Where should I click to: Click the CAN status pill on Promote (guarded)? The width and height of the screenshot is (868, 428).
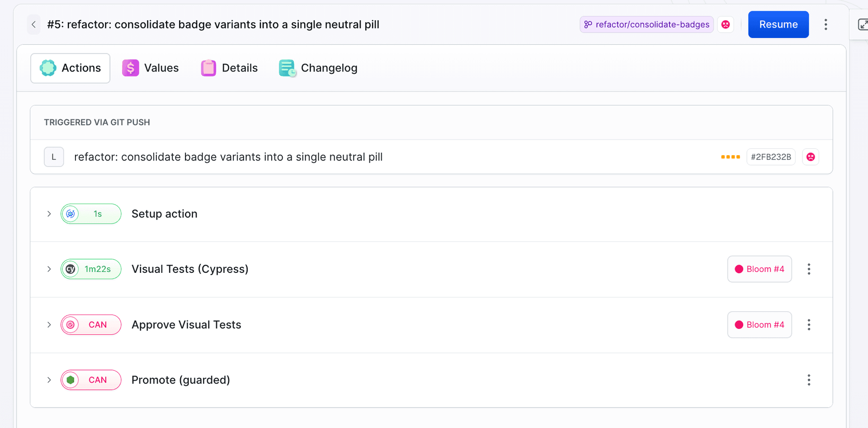coord(91,380)
